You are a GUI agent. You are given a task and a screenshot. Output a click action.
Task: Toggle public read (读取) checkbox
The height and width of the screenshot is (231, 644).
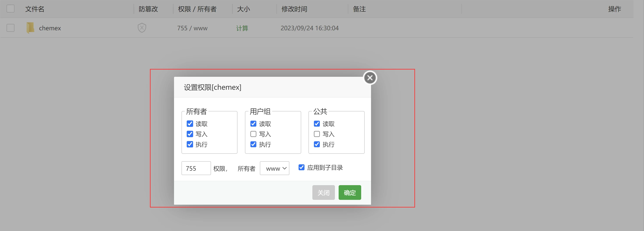pyautogui.click(x=317, y=124)
